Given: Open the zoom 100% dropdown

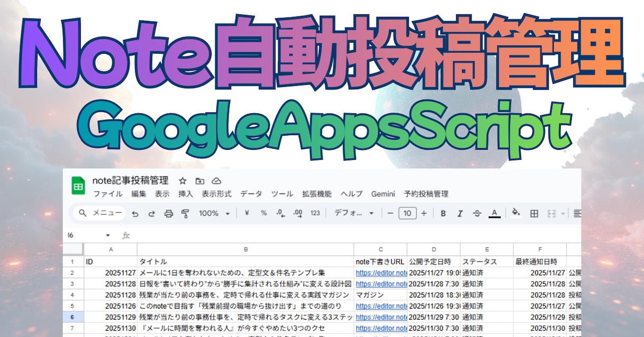Looking at the screenshot, I should tap(214, 213).
